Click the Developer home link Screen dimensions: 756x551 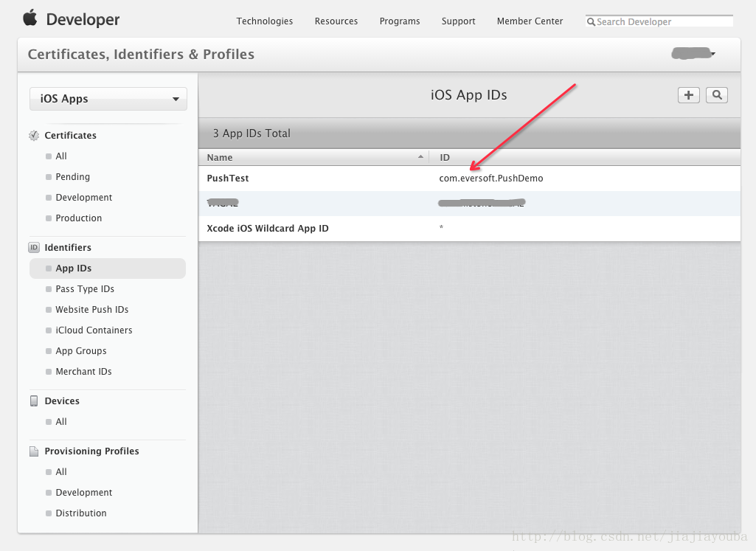[x=83, y=19]
